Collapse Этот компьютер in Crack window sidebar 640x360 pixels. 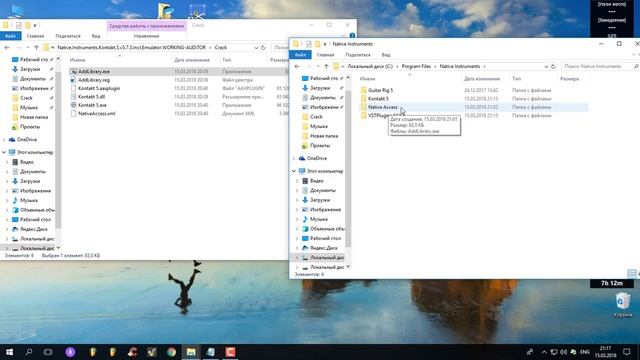click(x=4, y=152)
